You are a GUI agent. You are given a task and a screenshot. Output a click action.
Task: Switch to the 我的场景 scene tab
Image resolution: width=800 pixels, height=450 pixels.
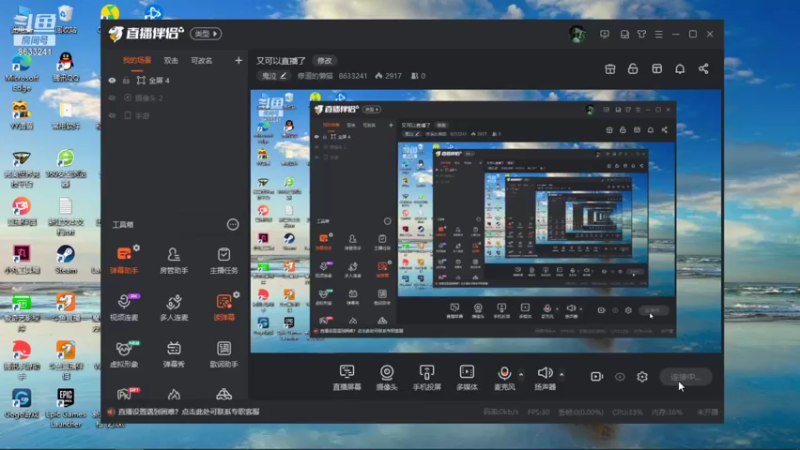[x=137, y=60]
